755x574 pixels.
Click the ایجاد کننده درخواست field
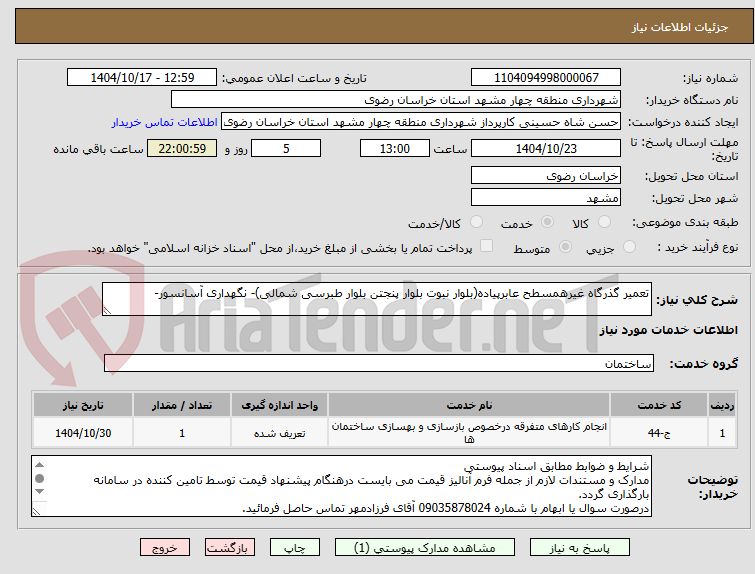421,122
